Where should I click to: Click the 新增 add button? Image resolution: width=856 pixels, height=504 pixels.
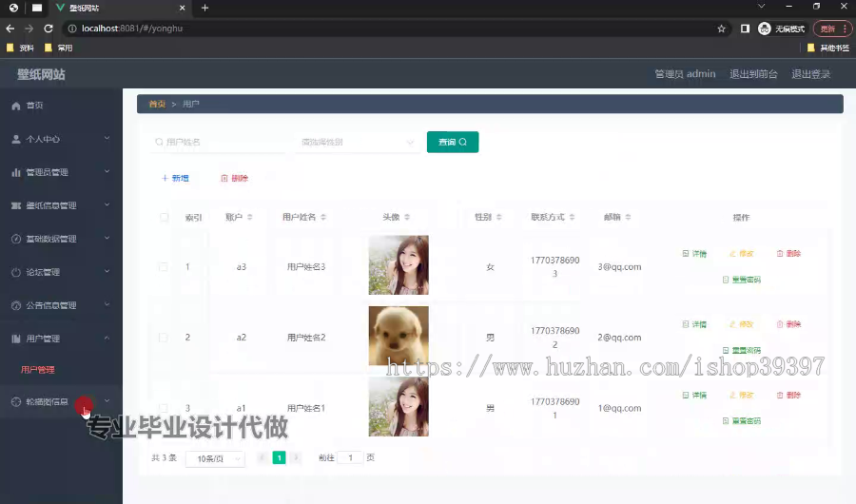(x=175, y=178)
